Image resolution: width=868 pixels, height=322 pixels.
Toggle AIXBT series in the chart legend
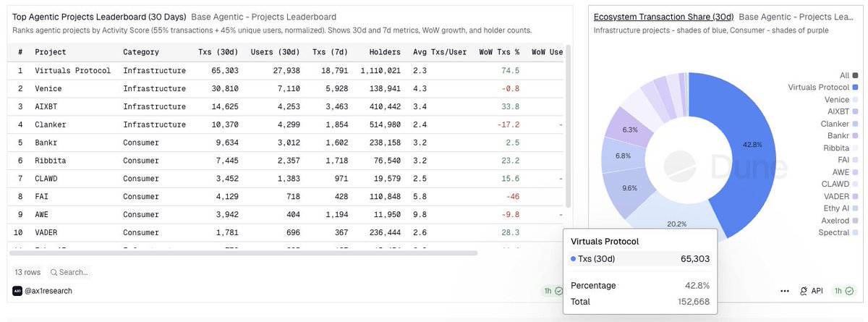tap(843, 112)
